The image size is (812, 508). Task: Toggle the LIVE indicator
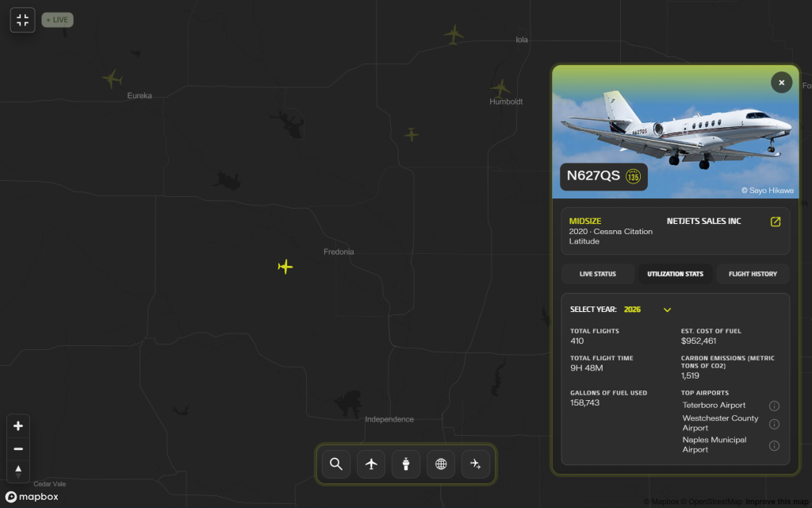click(57, 20)
